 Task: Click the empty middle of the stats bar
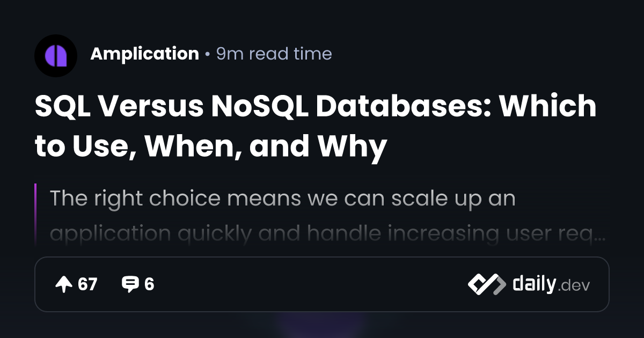click(x=311, y=284)
